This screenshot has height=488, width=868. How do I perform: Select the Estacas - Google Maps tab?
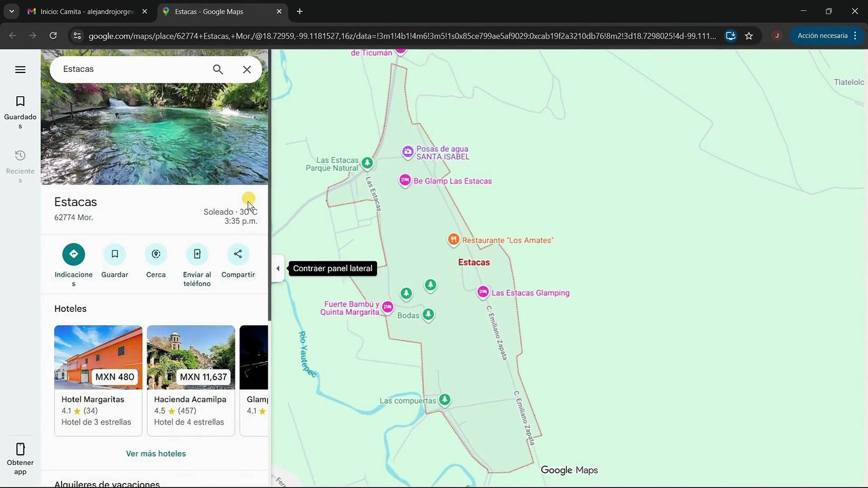tap(222, 12)
